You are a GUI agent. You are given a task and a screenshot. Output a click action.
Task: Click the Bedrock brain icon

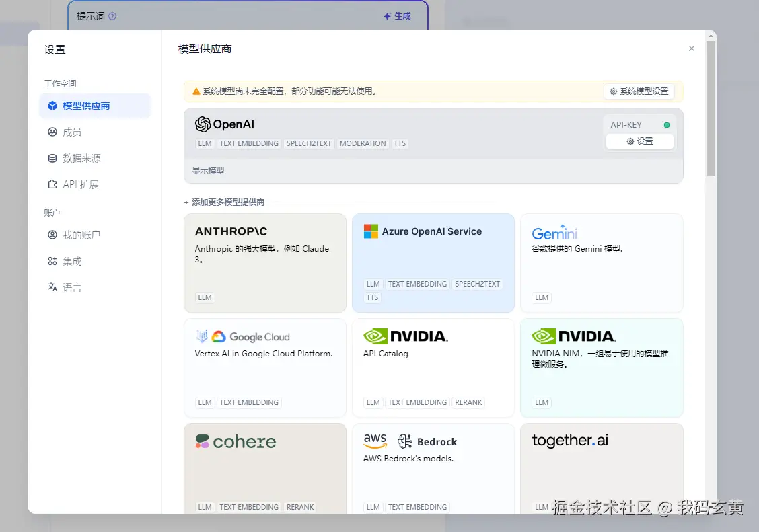coord(404,441)
